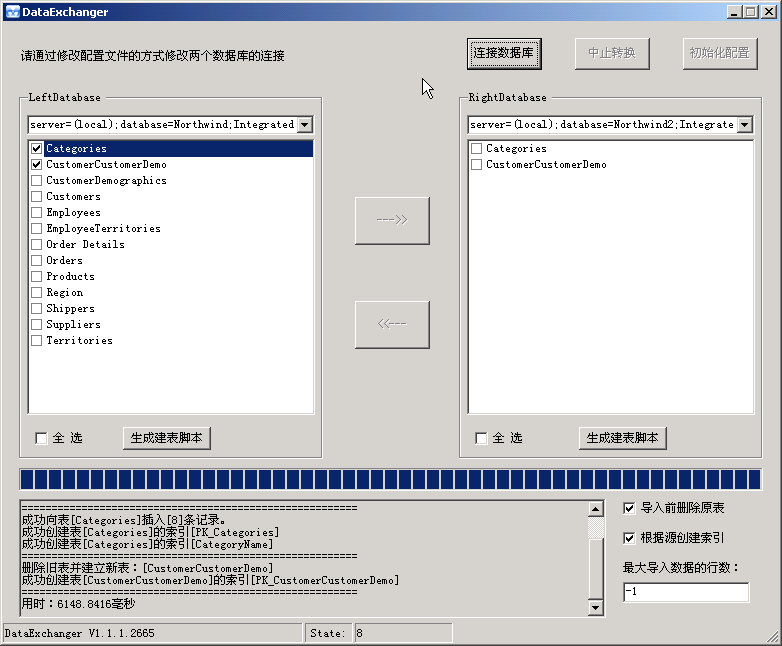The width and height of the screenshot is (782, 646).
Task: Check the Territories table checkbox
Action: [36, 340]
